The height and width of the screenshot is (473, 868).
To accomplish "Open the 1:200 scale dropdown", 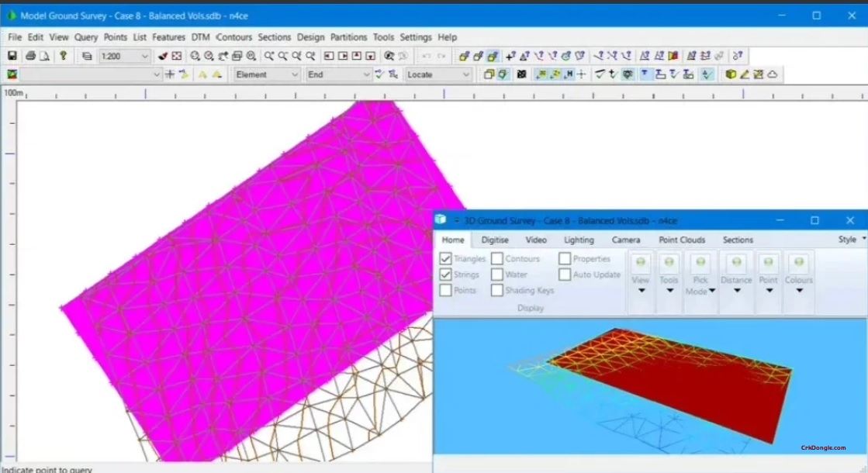I will (x=144, y=55).
